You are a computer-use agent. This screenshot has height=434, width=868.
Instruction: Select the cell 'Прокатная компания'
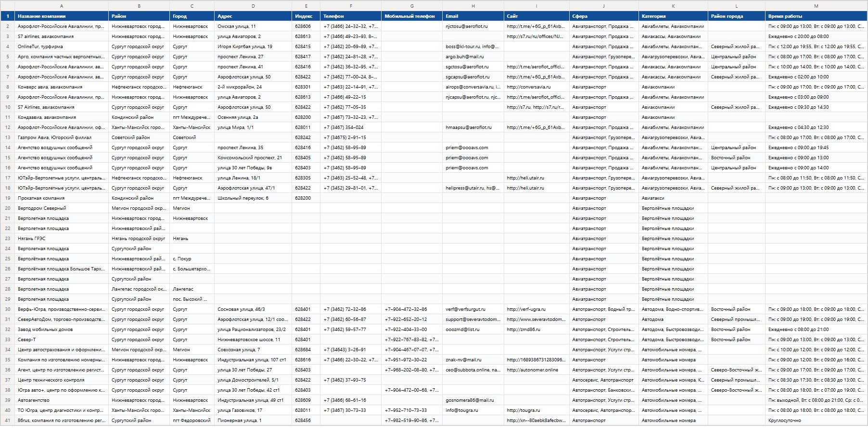pyautogui.click(x=62, y=198)
